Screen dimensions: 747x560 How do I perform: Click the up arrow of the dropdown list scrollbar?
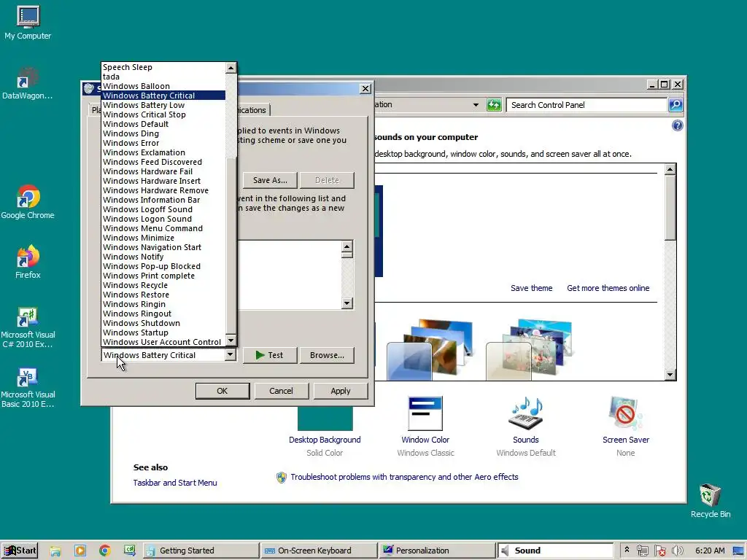(231, 68)
